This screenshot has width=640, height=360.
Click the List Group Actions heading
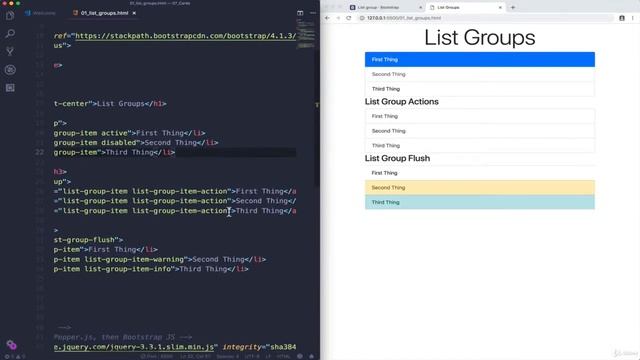402,102
